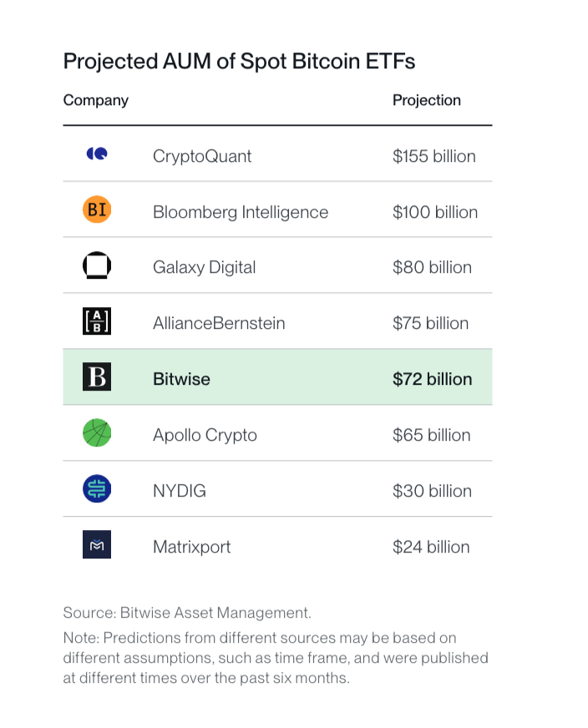Click the $155 billion projection value

(x=433, y=156)
